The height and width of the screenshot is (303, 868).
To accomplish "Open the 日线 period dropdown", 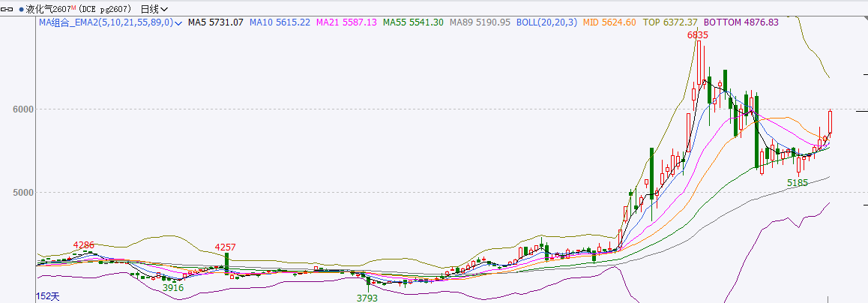I will pos(155,10).
